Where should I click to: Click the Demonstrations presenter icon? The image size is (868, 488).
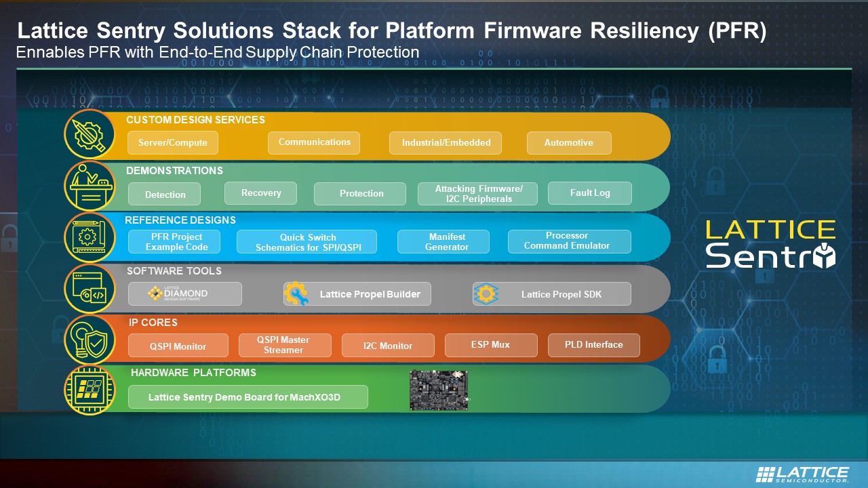click(90, 186)
